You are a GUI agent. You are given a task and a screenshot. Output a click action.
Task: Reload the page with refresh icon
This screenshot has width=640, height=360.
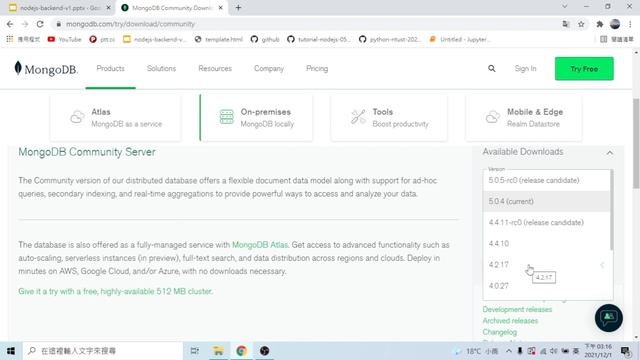click(40, 24)
